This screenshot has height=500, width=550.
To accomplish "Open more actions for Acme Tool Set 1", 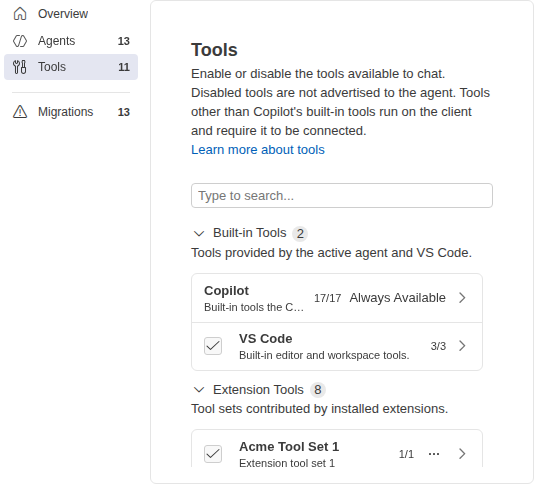I will [x=434, y=454].
